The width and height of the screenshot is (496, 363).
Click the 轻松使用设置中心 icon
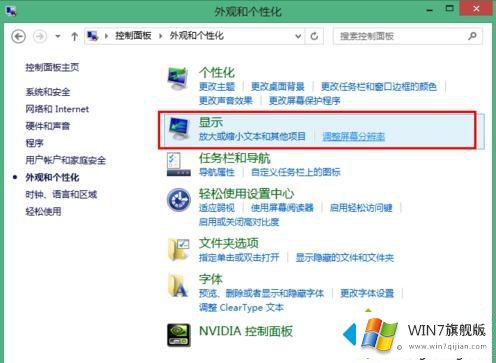pyautogui.click(x=179, y=200)
